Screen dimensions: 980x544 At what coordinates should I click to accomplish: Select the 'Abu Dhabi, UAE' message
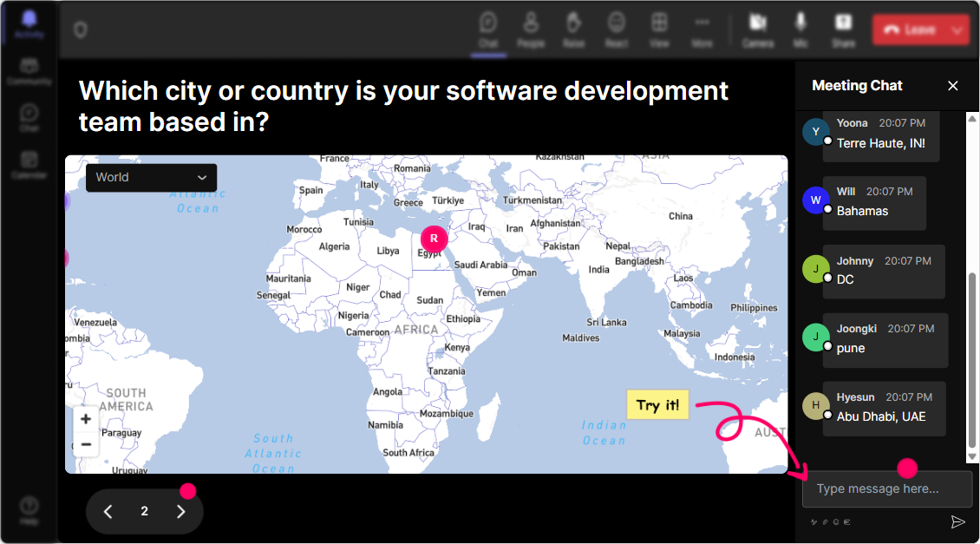tap(881, 416)
